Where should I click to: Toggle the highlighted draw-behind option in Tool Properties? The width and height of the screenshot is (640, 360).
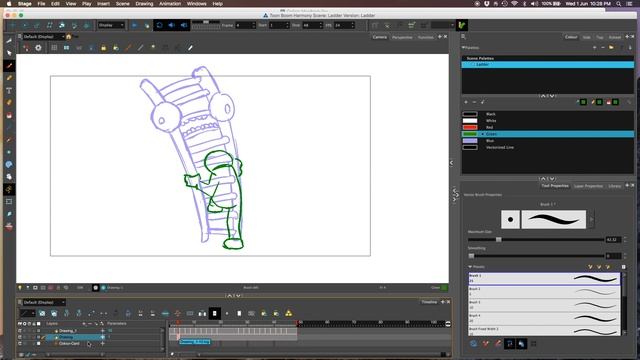coord(509,344)
